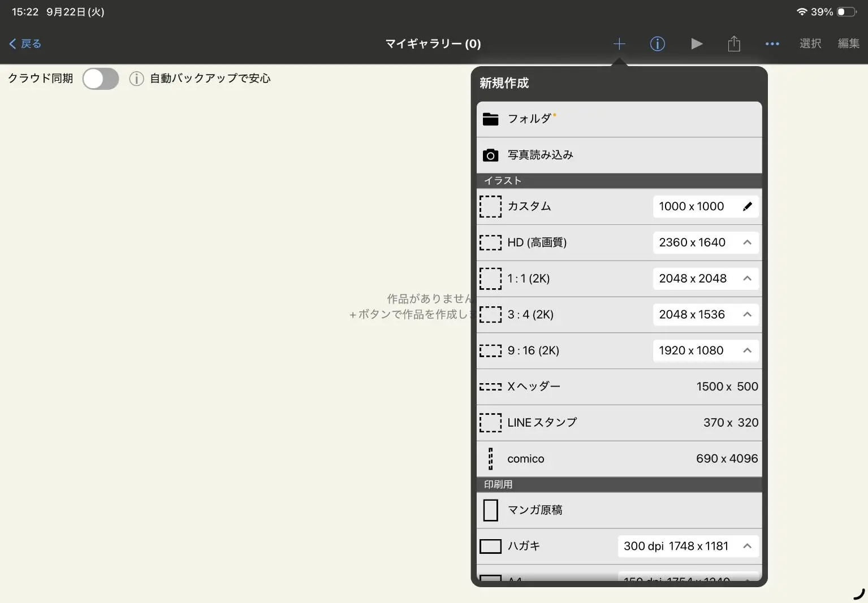
Task: Click the plus icon for new artwork
Action: (x=619, y=44)
